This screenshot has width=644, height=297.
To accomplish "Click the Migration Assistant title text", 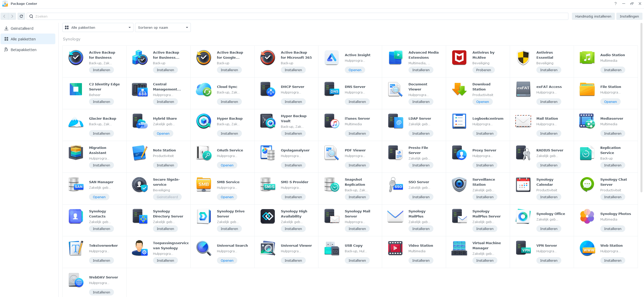I will click(x=98, y=150).
